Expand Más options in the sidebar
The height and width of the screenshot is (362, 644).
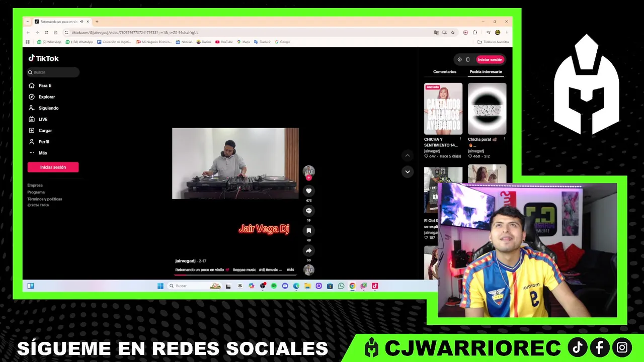click(38, 153)
